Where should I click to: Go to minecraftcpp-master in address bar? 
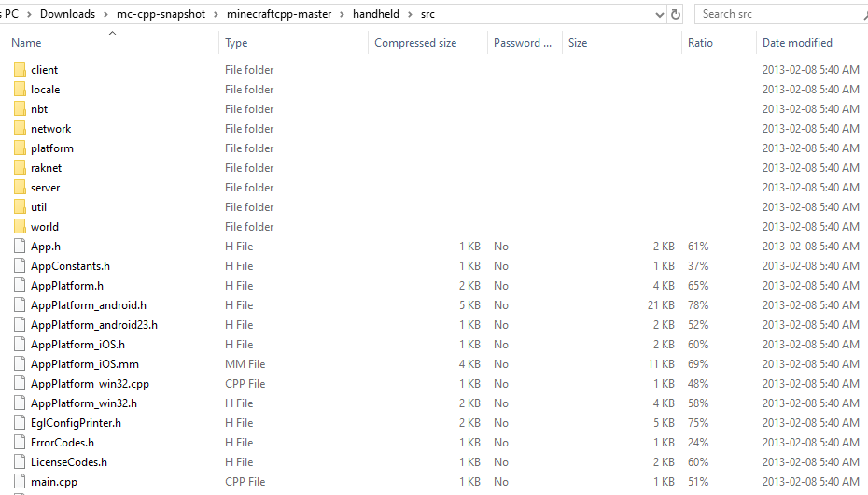[279, 14]
